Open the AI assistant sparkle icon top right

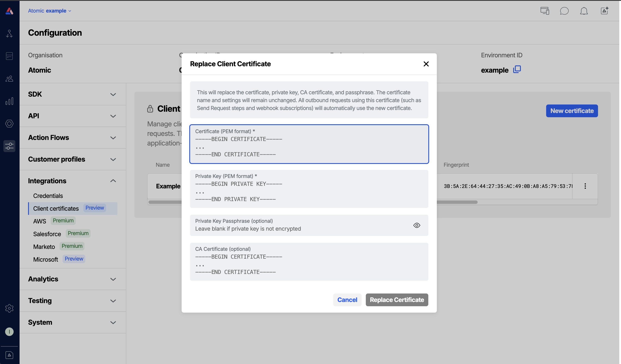[604, 11]
